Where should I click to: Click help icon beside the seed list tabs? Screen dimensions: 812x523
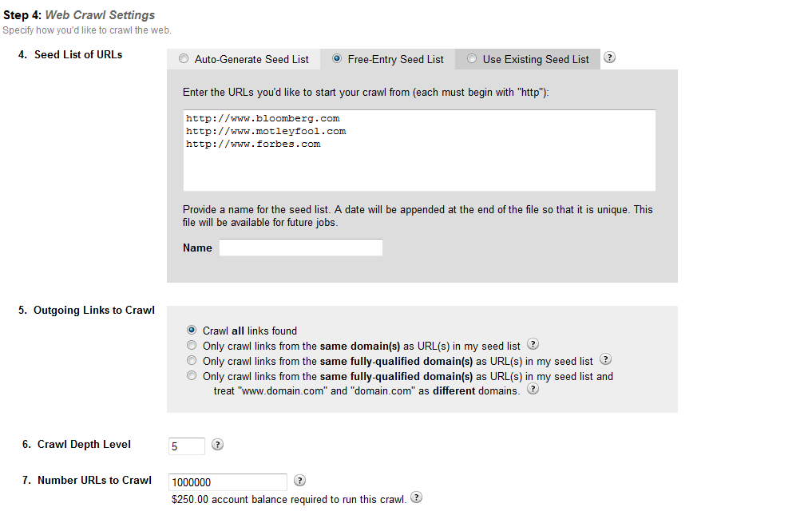pos(610,57)
